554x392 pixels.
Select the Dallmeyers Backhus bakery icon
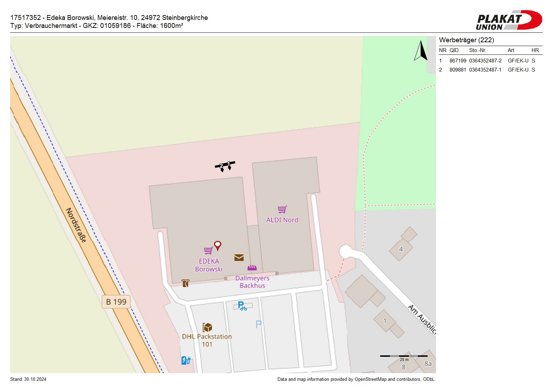pos(252,268)
